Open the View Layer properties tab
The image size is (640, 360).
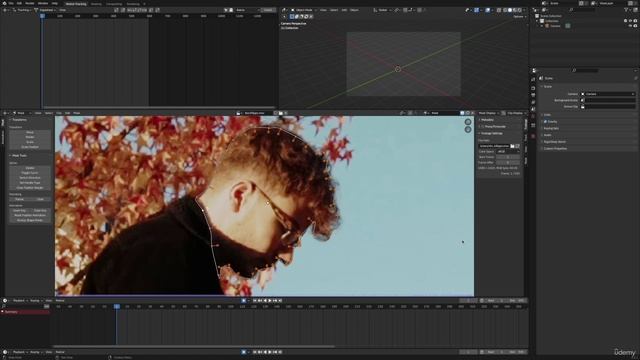pyautogui.click(x=533, y=102)
